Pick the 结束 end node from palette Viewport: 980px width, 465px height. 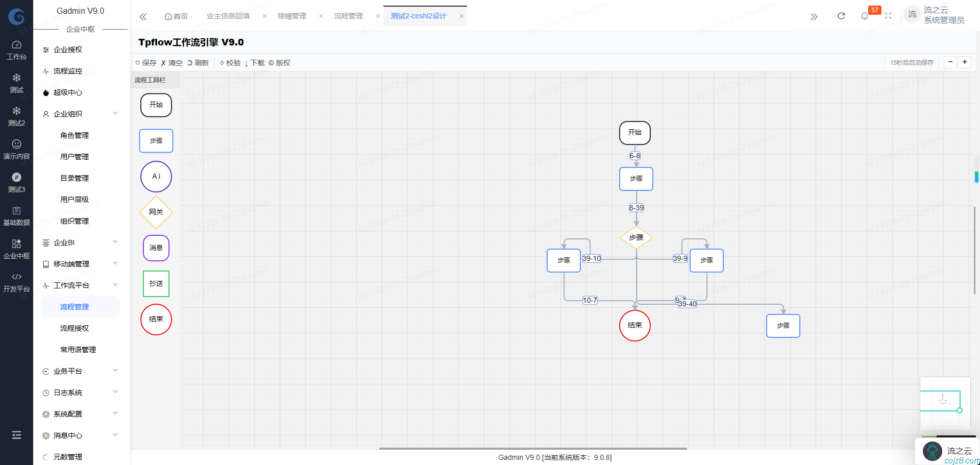pos(156,320)
